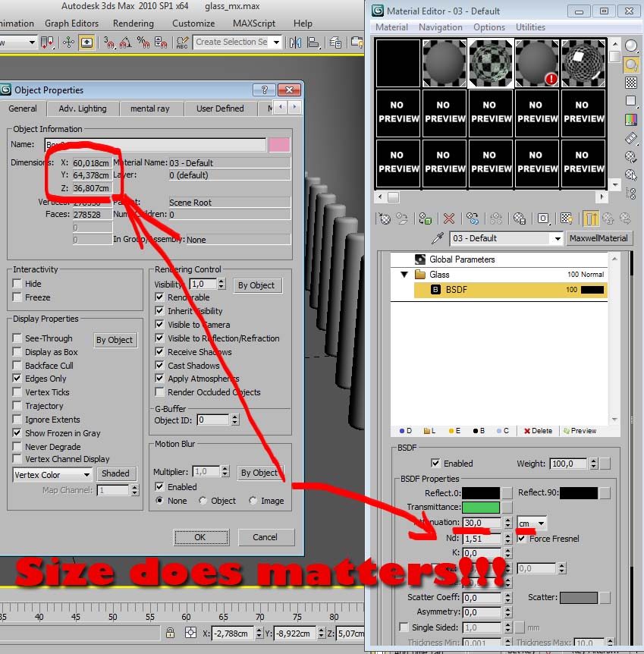Toggle Show End Result icon

(x=590, y=219)
